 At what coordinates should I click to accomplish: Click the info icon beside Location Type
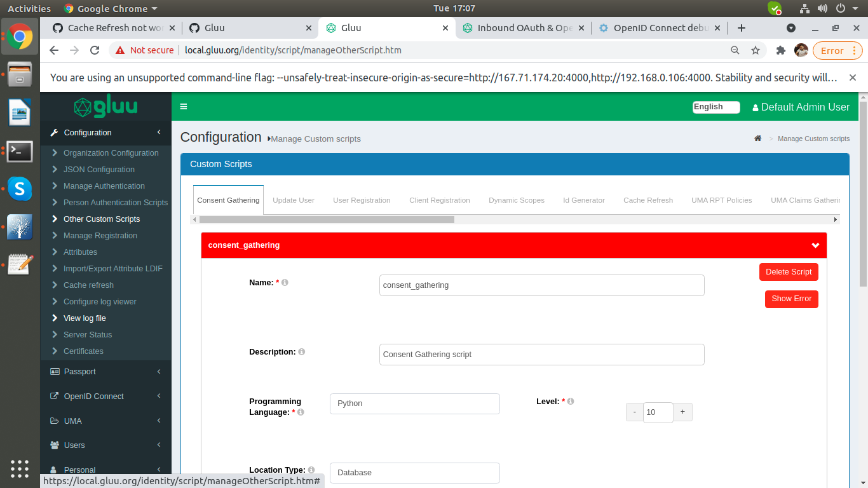click(311, 470)
